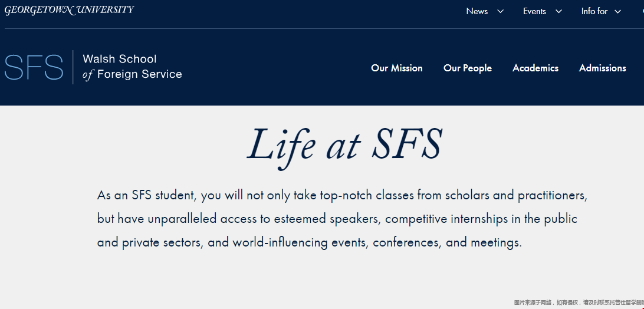Select the Info for menu label
This screenshot has height=309, width=644.
point(594,12)
